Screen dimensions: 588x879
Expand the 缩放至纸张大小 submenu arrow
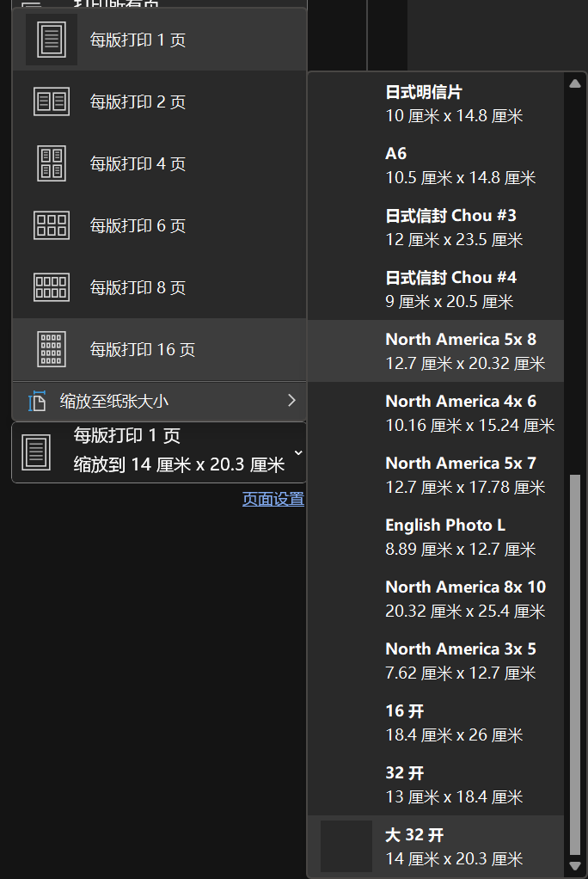(x=291, y=400)
